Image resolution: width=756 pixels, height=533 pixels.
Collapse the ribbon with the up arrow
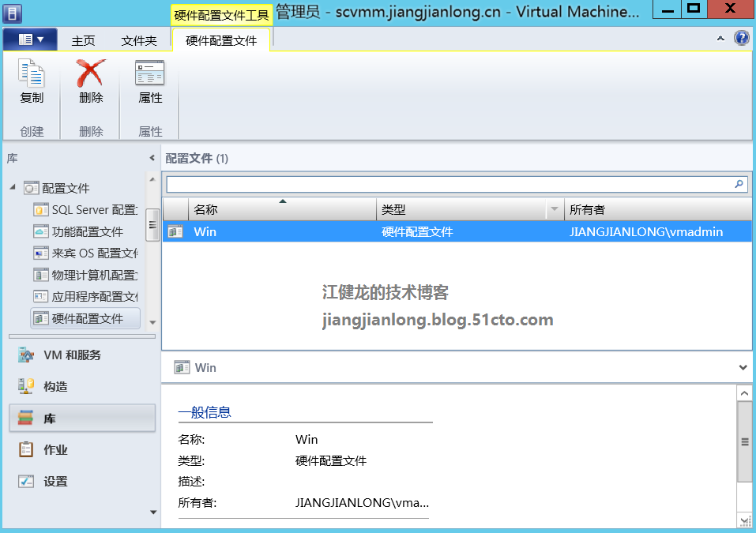tap(720, 39)
